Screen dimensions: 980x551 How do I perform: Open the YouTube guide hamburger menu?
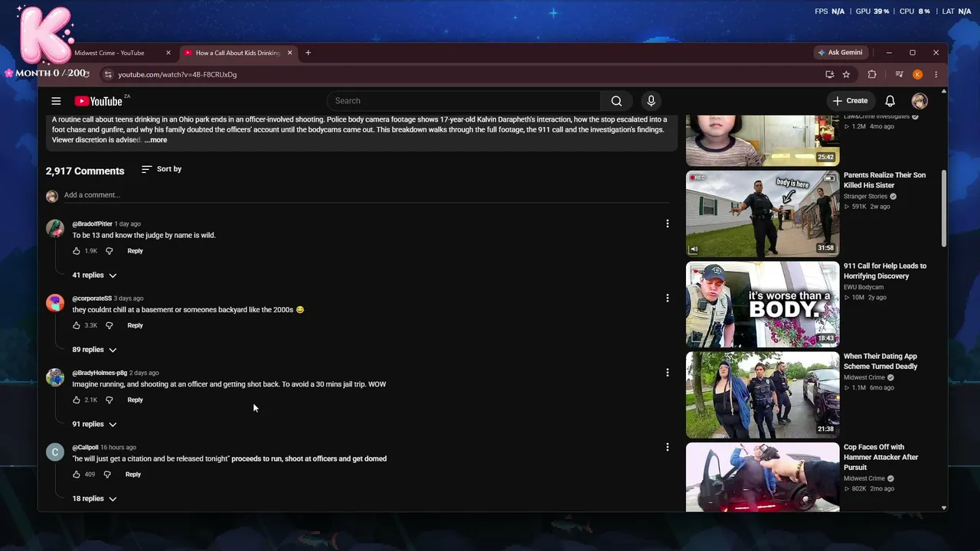point(56,101)
